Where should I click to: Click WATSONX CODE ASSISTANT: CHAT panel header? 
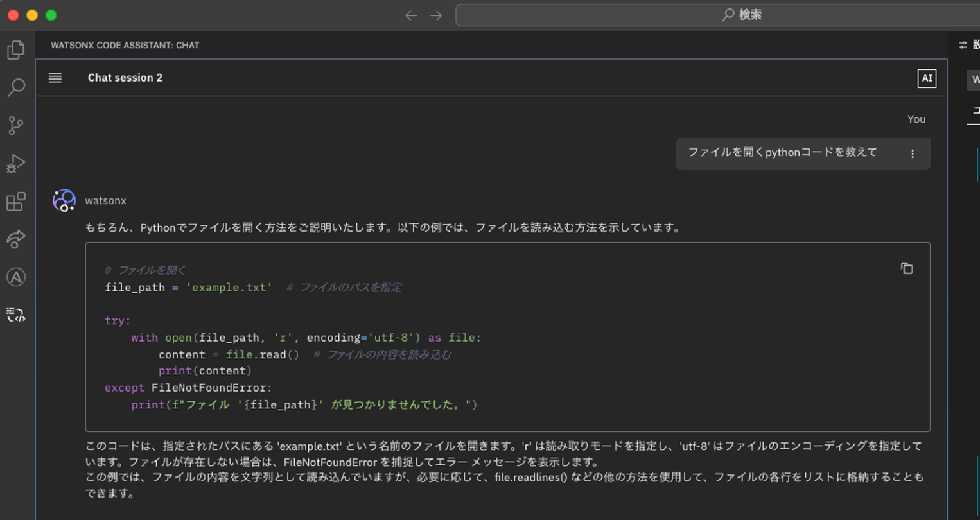(x=125, y=45)
